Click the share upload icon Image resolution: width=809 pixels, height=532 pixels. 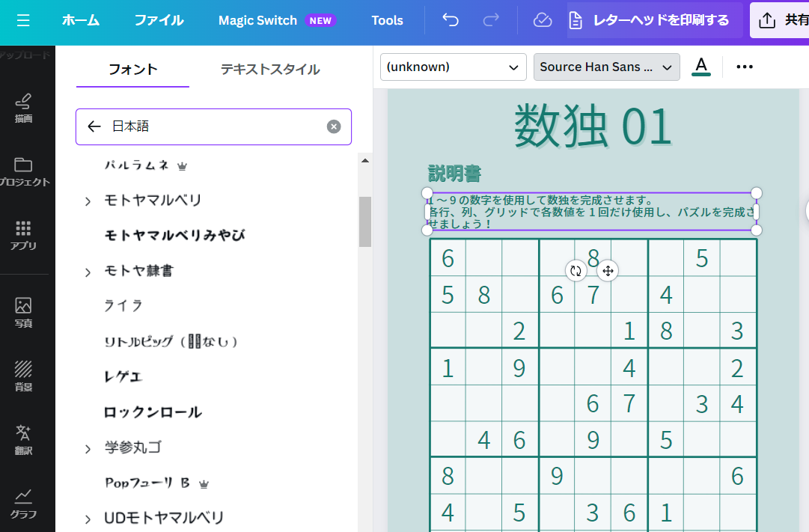coord(767,20)
